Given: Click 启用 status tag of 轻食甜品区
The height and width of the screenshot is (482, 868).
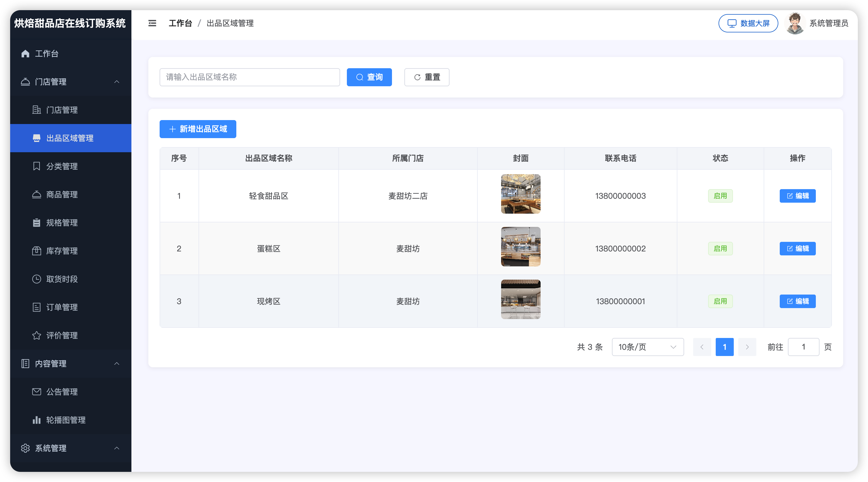Looking at the screenshot, I should [x=721, y=196].
